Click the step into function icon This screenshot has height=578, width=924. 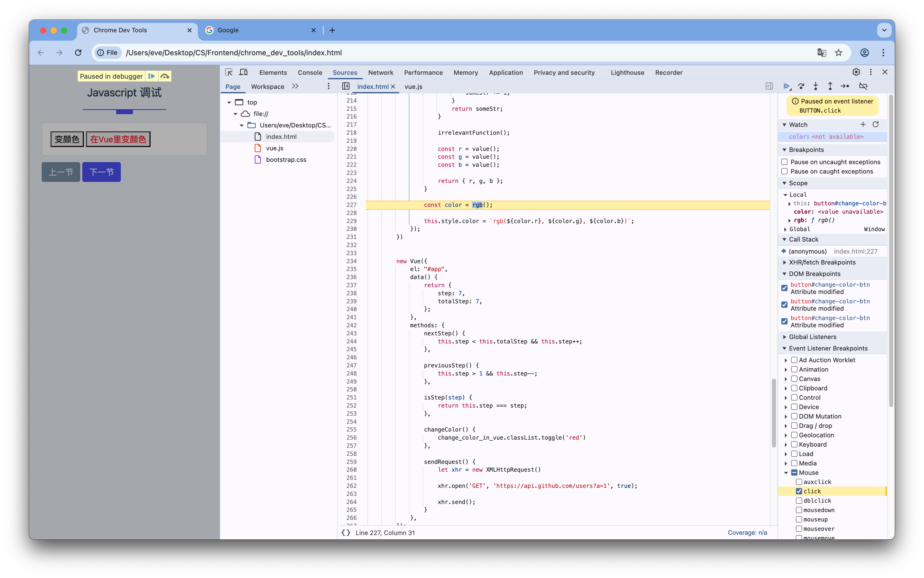pos(815,87)
